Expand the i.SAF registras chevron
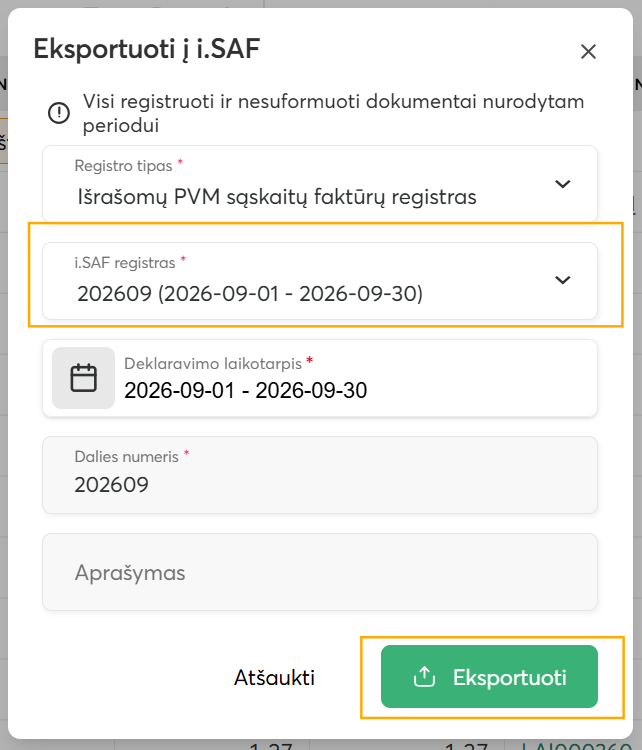Image resolution: width=642 pixels, height=750 pixels. click(563, 279)
